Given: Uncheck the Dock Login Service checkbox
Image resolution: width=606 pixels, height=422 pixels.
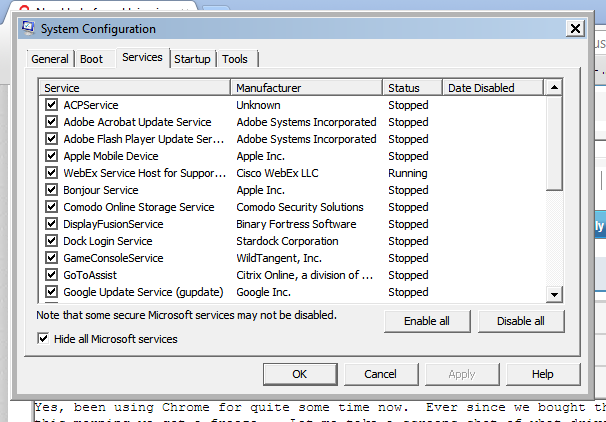Looking at the screenshot, I should [51, 240].
